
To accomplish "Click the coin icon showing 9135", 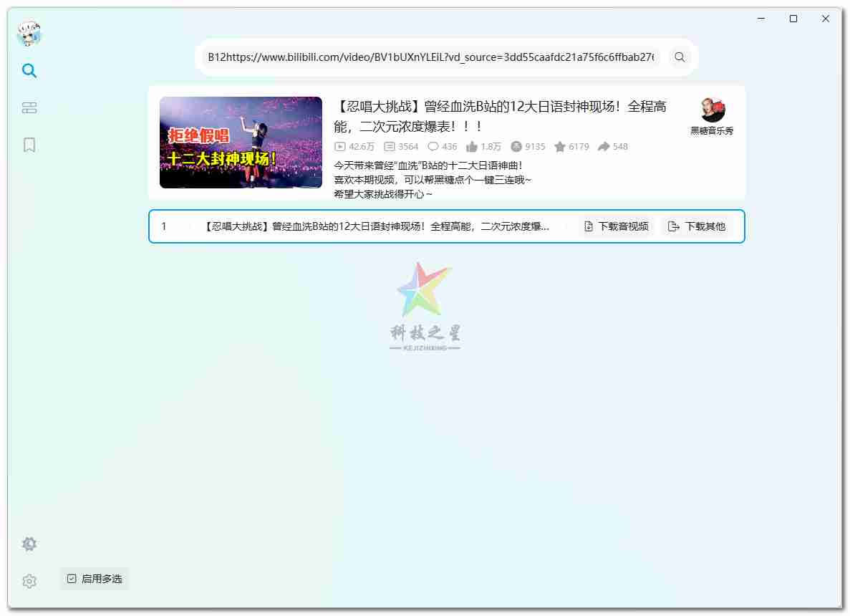I will pyautogui.click(x=528, y=147).
